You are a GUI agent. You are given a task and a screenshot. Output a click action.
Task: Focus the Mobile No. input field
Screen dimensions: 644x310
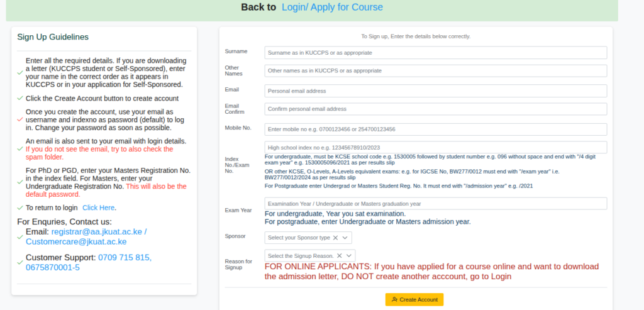[435, 130]
